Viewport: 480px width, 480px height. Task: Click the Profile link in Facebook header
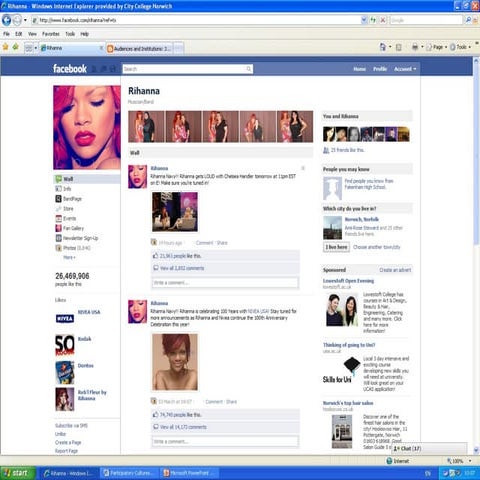point(380,69)
